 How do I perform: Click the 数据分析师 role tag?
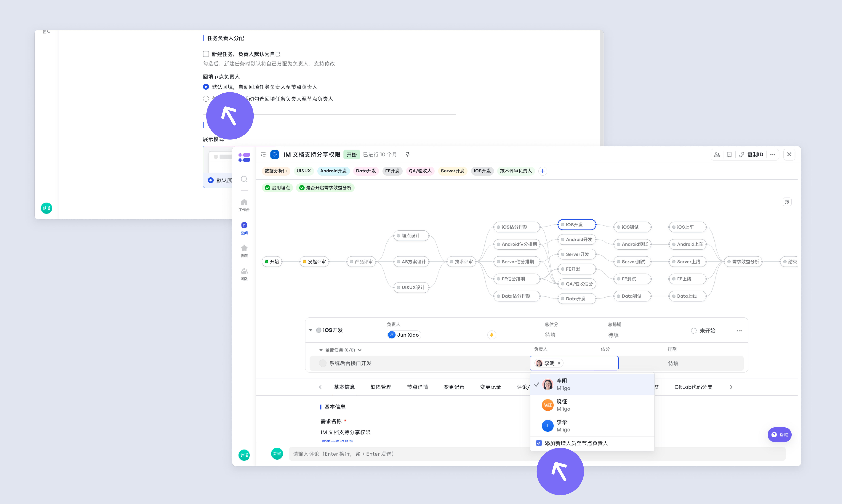(x=276, y=171)
